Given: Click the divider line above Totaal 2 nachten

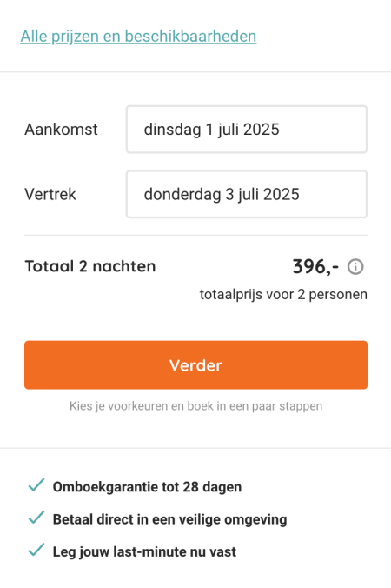Looking at the screenshot, I should pyautogui.click(x=195, y=236).
